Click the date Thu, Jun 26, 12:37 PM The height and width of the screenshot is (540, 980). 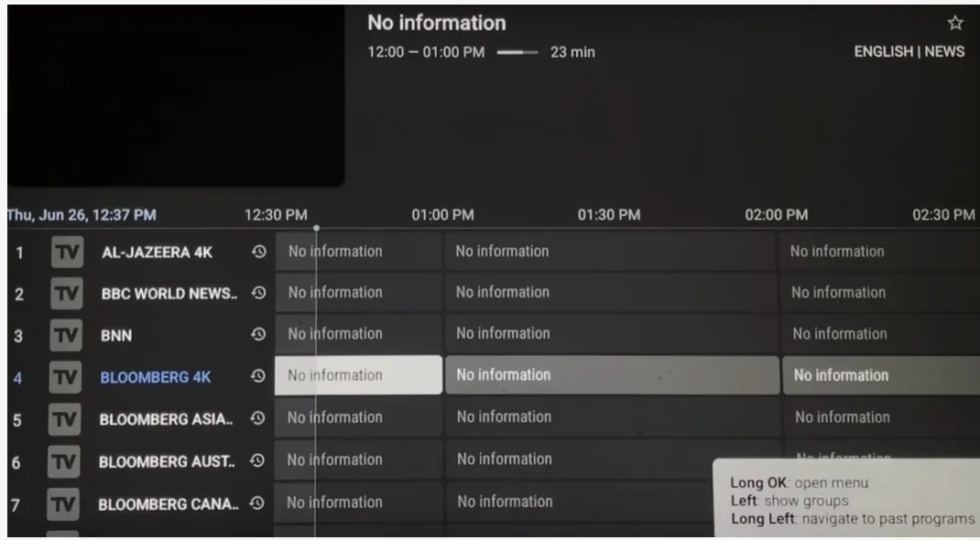[x=82, y=215]
